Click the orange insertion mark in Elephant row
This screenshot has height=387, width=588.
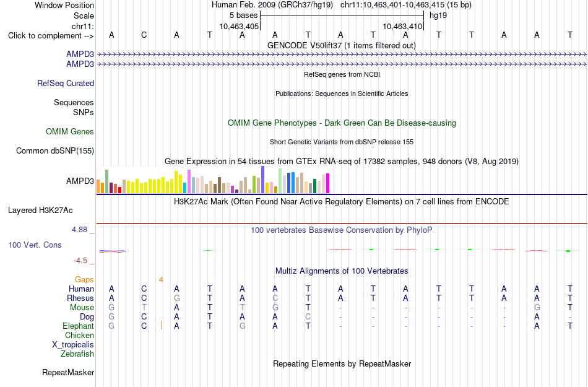pyautogui.click(x=162, y=325)
